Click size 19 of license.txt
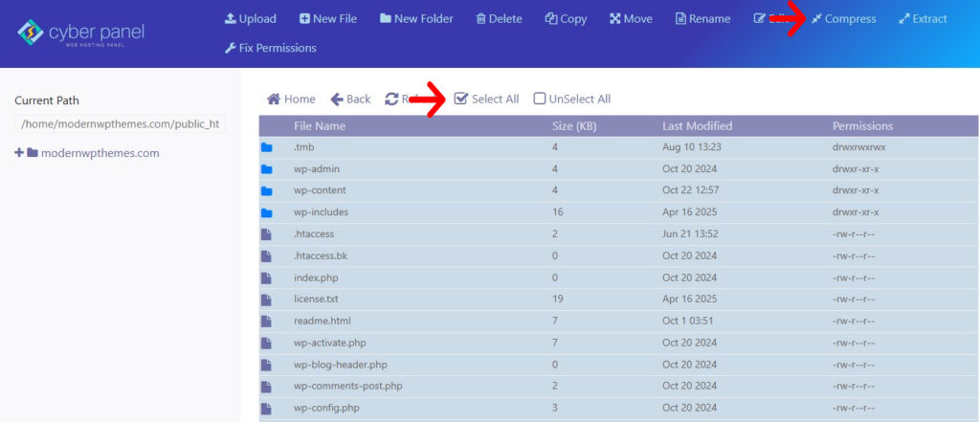The height and width of the screenshot is (422, 980). 558,299
